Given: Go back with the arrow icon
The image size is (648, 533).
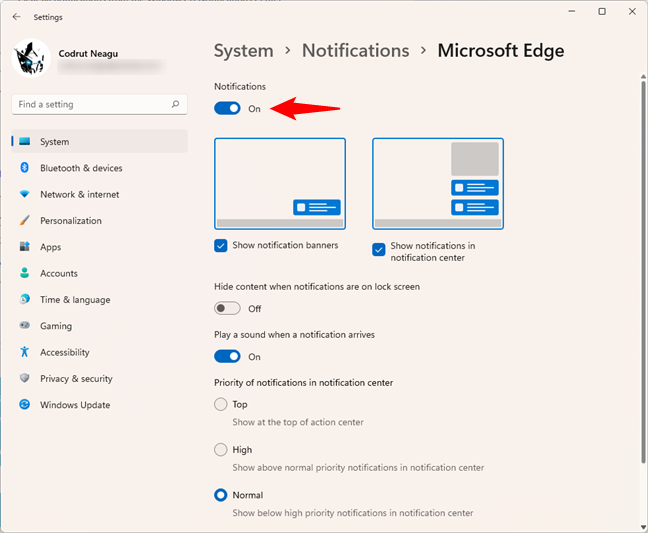Looking at the screenshot, I should point(16,17).
